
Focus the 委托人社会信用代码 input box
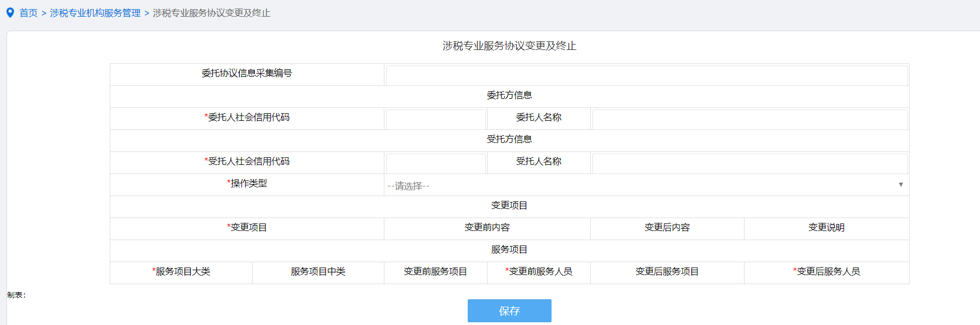[x=435, y=119]
